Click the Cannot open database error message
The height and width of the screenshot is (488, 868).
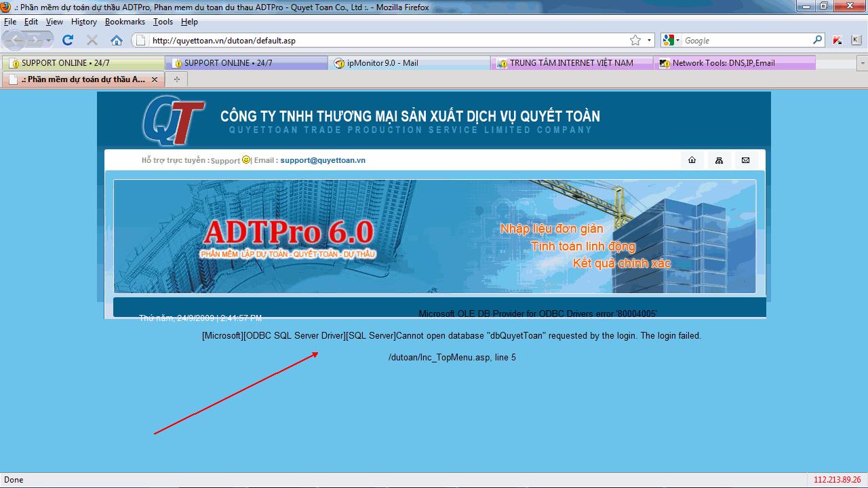coord(452,335)
